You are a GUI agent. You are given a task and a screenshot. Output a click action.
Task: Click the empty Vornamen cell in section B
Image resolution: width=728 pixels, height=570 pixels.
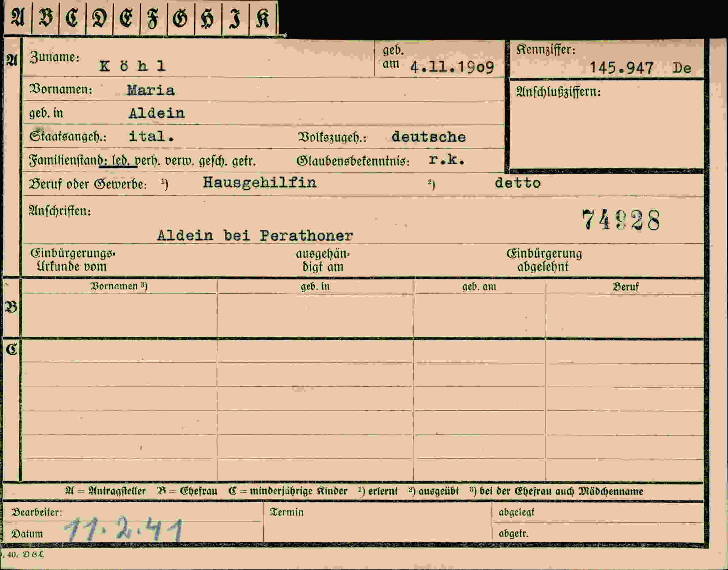pyautogui.click(x=119, y=315)
